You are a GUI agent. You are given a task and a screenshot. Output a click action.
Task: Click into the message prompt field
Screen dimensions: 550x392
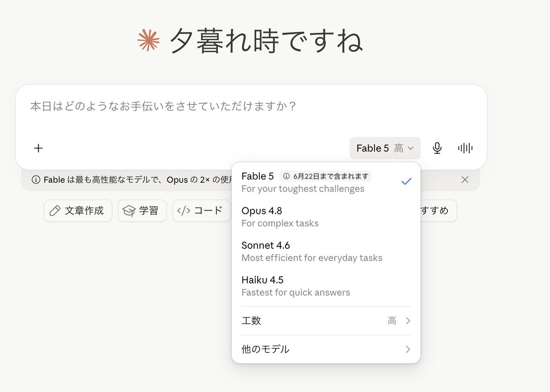(251, 107)
